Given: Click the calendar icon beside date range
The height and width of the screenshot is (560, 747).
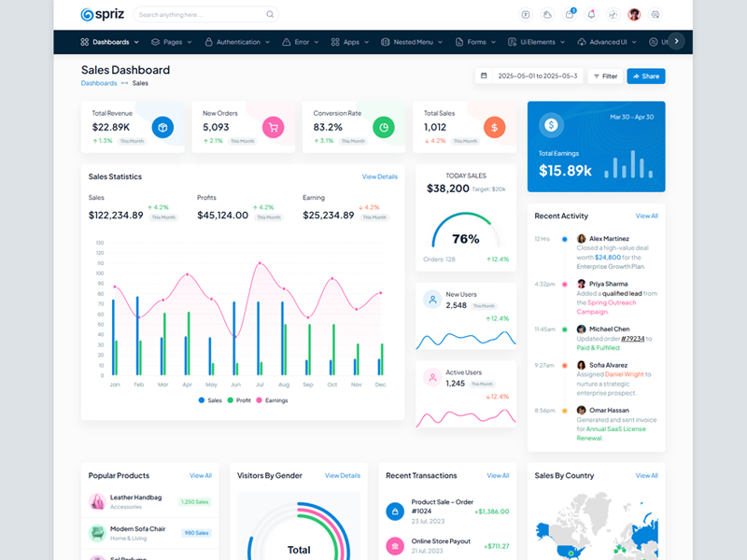Looking at the screenshot, I should tap(484, 76).
